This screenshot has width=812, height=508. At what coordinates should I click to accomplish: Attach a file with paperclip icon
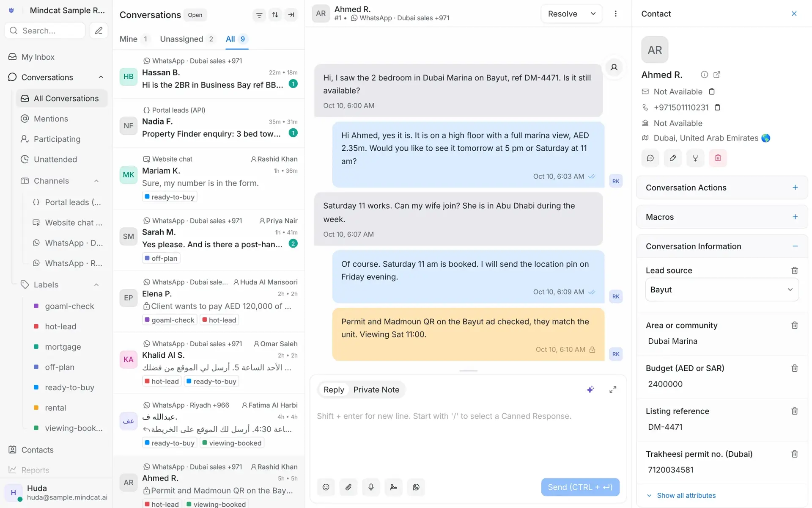(x=348, y=487)
